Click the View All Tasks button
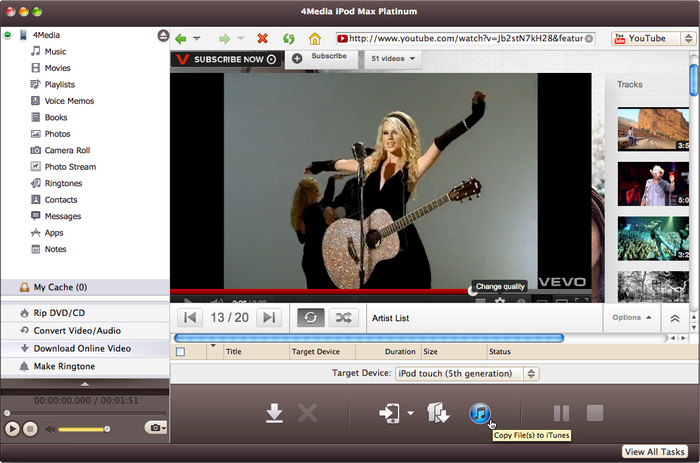The height and width of the screenshot is (463, 700). [654, 452]
